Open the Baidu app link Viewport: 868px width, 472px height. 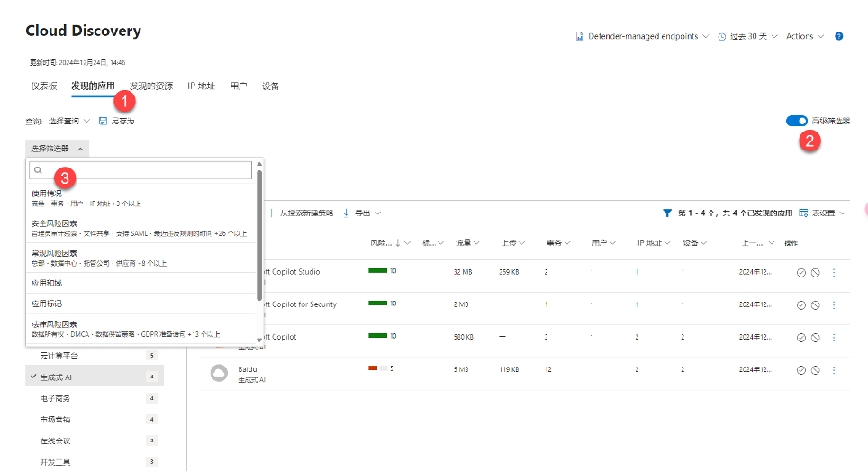(x=248, y=369)
